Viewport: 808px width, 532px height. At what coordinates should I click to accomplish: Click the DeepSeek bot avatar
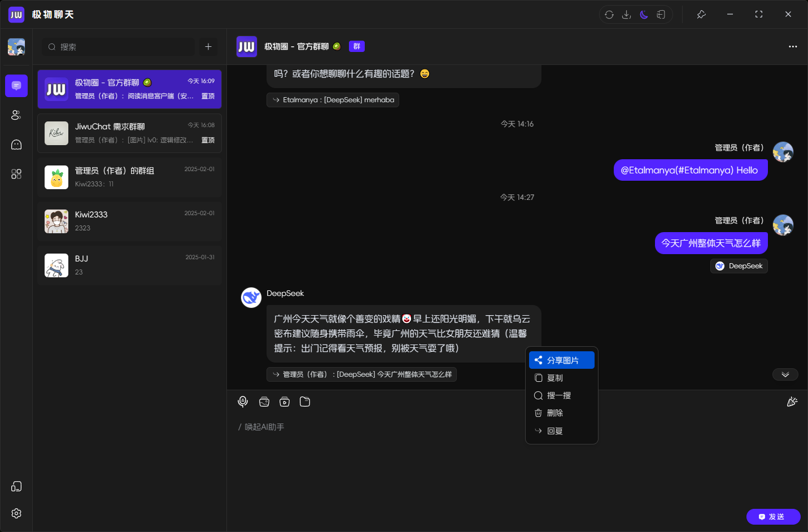(251, 298)
